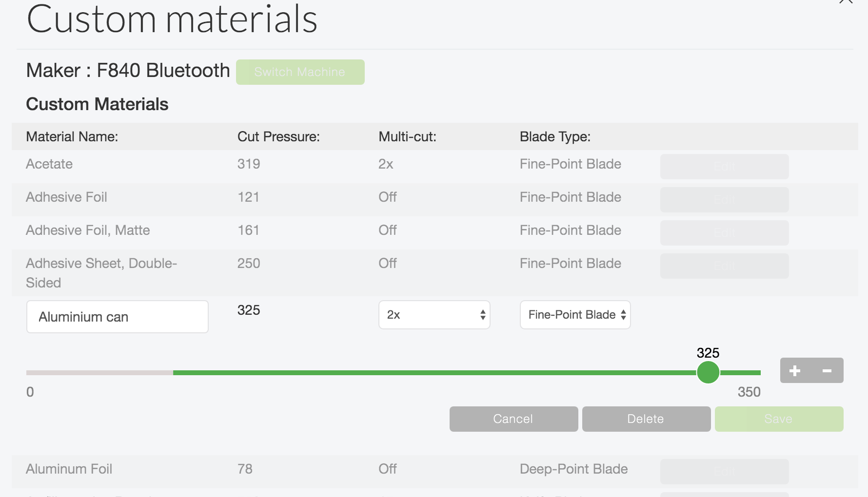Screen dimensions: 868x497
Task: Expand the Fine-Point Blade type dropdown
Action: click(x=575, y=315)
